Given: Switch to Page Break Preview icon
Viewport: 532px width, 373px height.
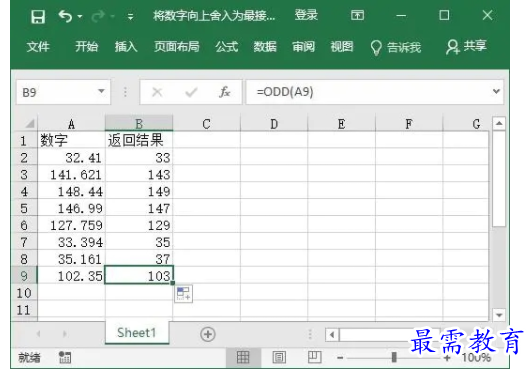Looking at the screenshot, I should pyautogui.click(x=315, y=357).
